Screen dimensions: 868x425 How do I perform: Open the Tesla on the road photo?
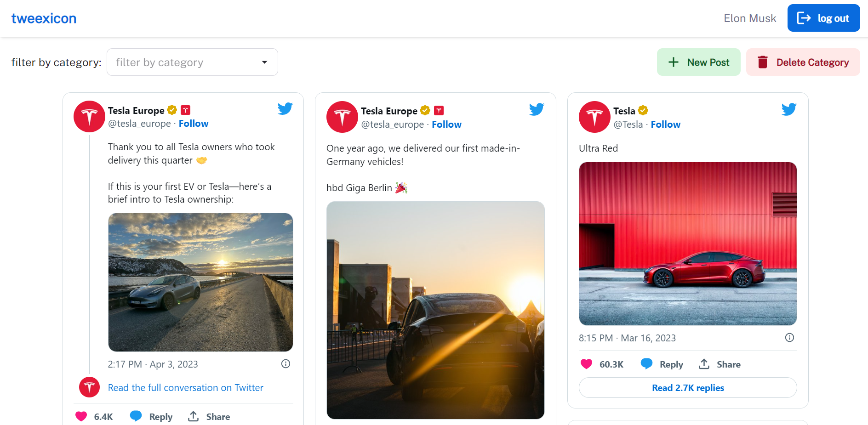pyautogui.click(x=200, y=282)
